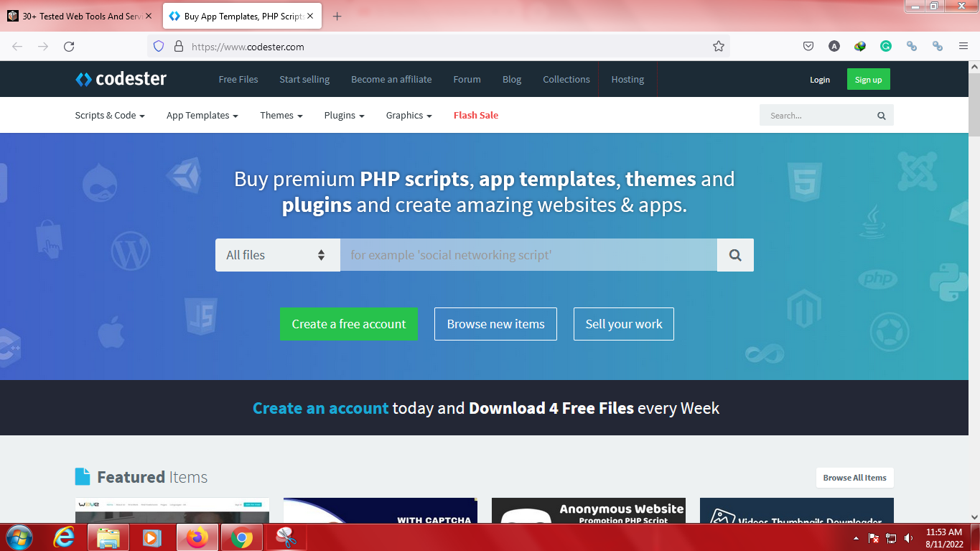Open a new tab with plus icon
980x551 pixels.
[x=337, y=17]
